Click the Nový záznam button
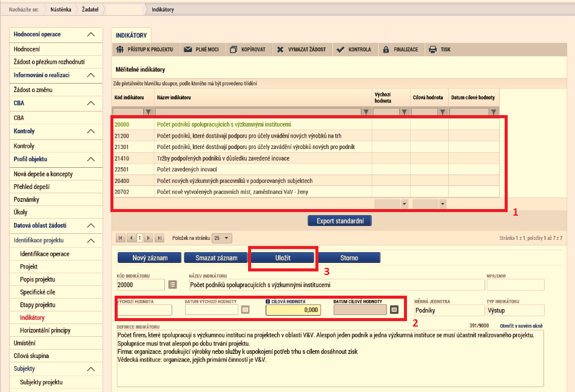The image size is (575, 392). pyautogui.click(x=150, y=258)
